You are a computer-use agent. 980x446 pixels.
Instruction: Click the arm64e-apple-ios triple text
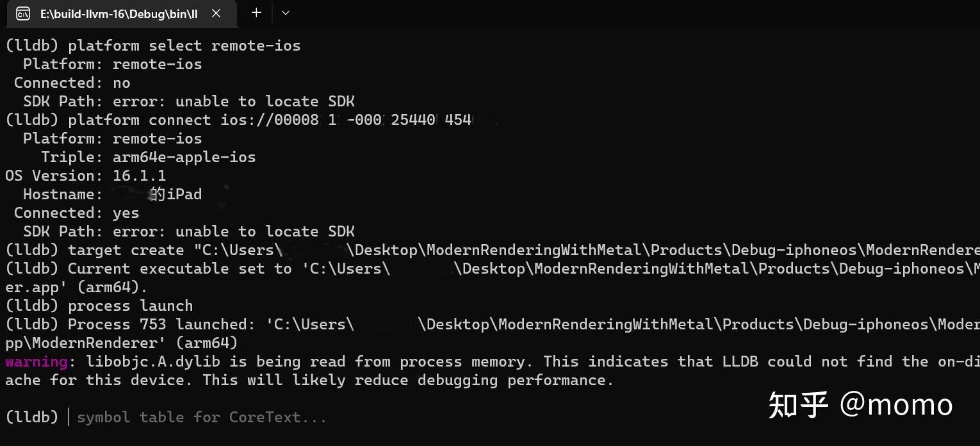click(184, 157)
